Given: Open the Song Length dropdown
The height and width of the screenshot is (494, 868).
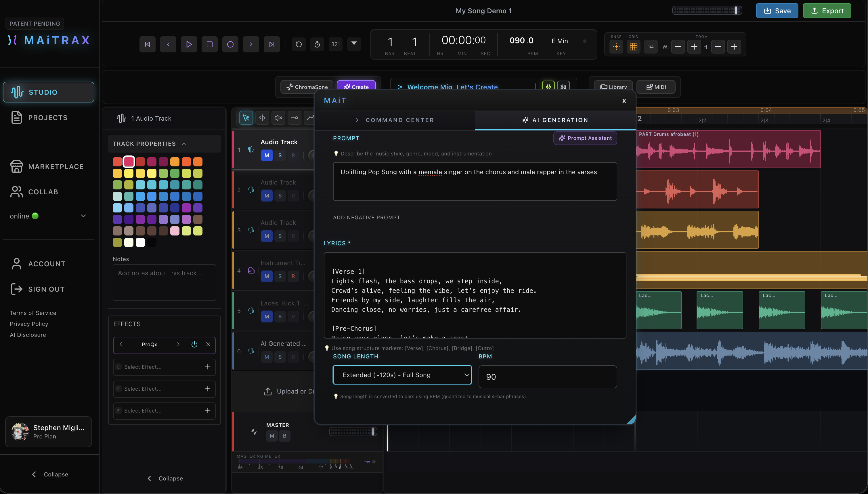Looking at the screenshot, I should click(402, 375).
